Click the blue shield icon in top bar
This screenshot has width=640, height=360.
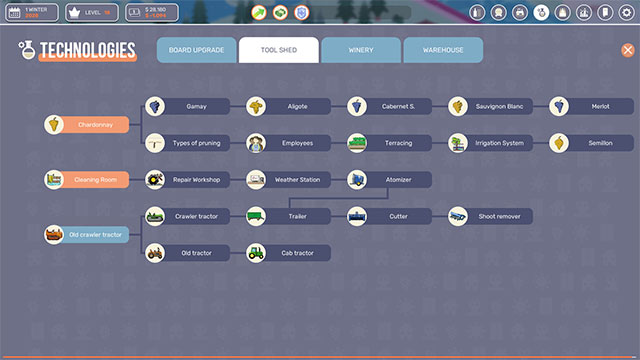click(x=301, y=13)
